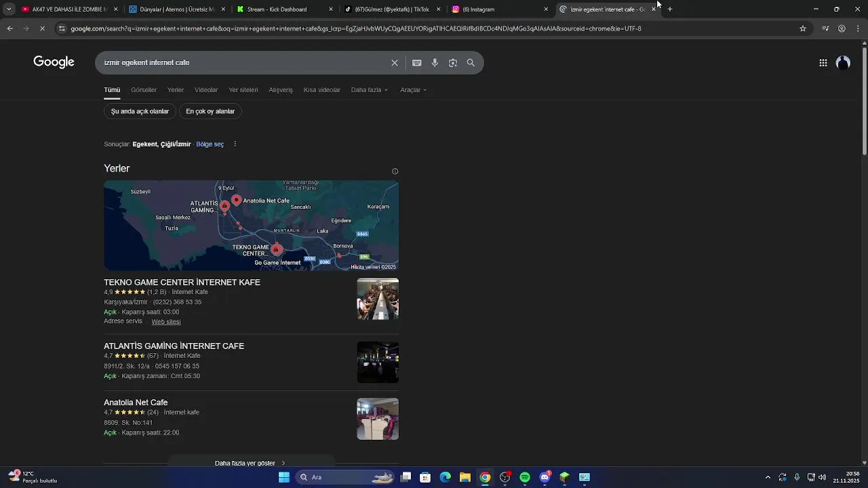Expand the Araçlar dropdown
The image size is (868, 488).
tap(414, 89)
